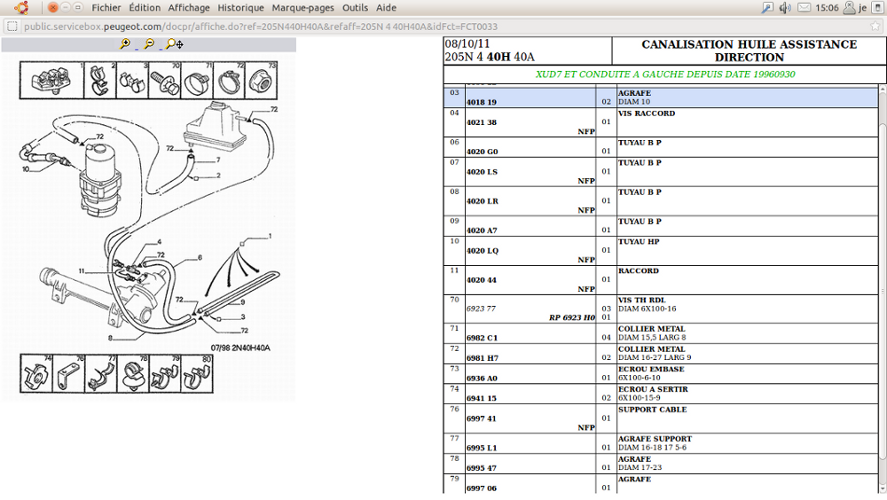Click the magnifier with move arrows icon

pos(174,44)
